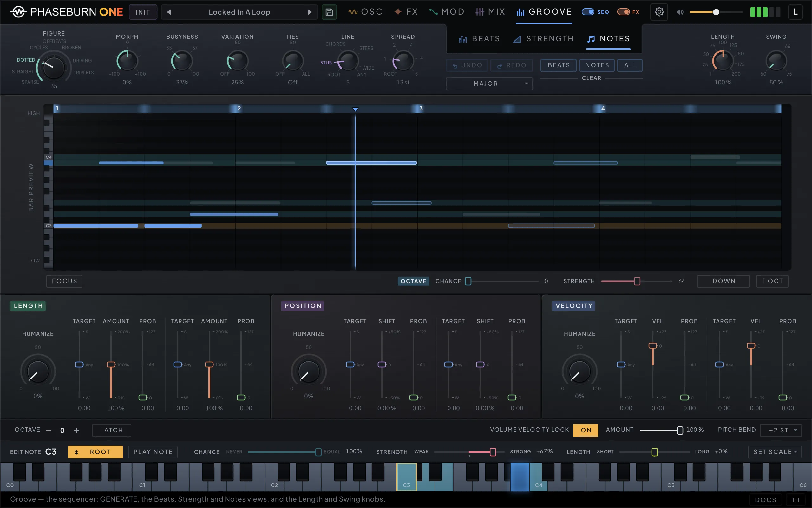Decrease octave with the minus icon
Screen dimensions: 812x508
coord(49,431)
